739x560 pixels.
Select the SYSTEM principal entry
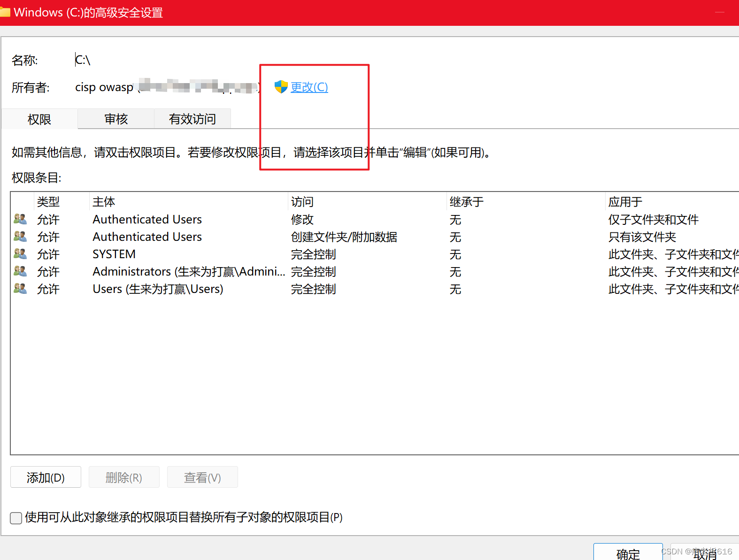(114, 254)
